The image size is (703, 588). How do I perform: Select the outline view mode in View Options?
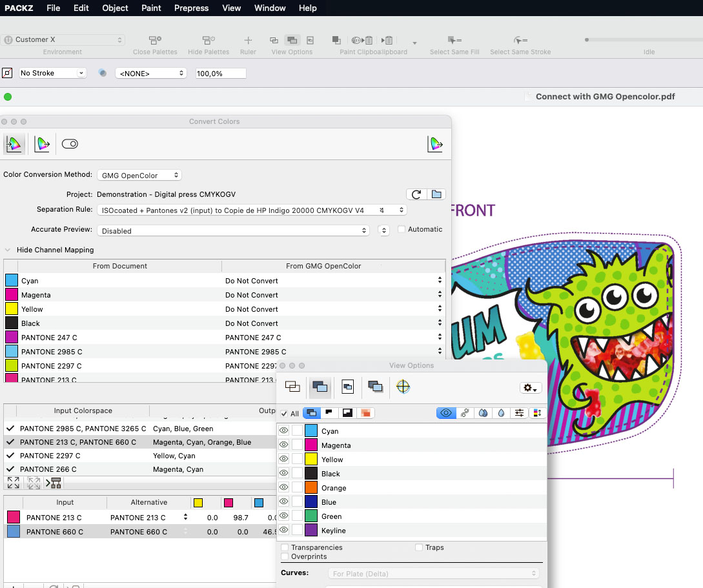[292, 387]
